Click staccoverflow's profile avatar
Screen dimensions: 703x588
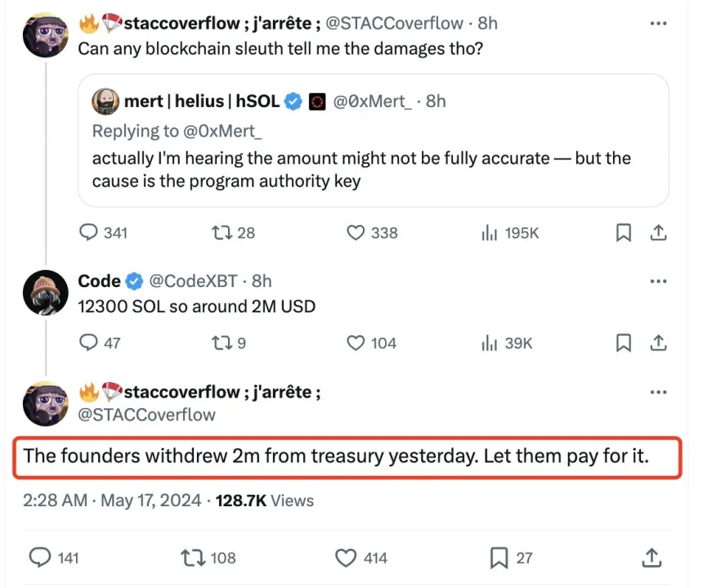(x=45, y=34)
